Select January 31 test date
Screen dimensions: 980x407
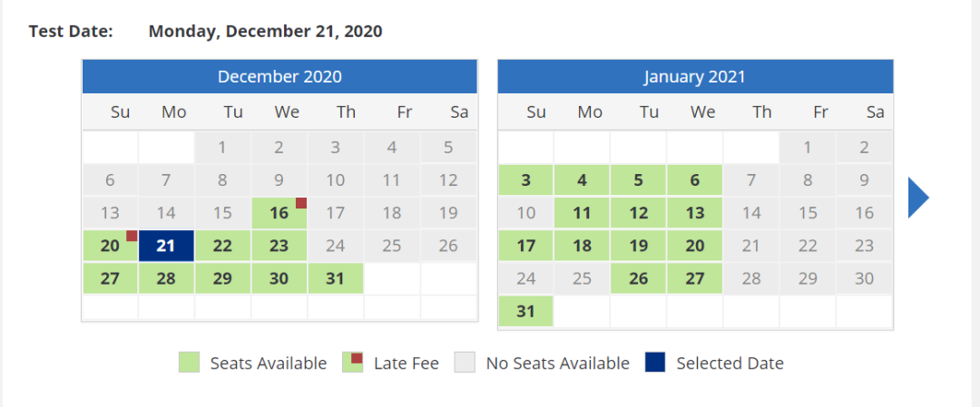point(525,311)
